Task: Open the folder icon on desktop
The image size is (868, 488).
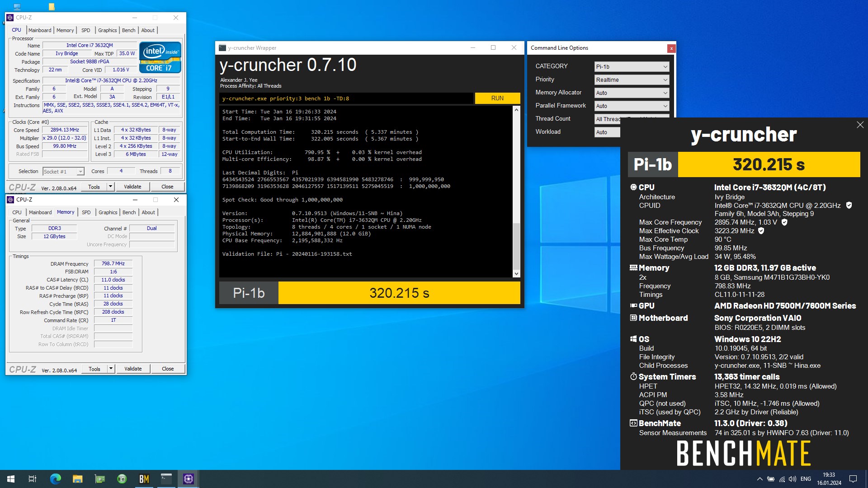Action: [52, 6]
